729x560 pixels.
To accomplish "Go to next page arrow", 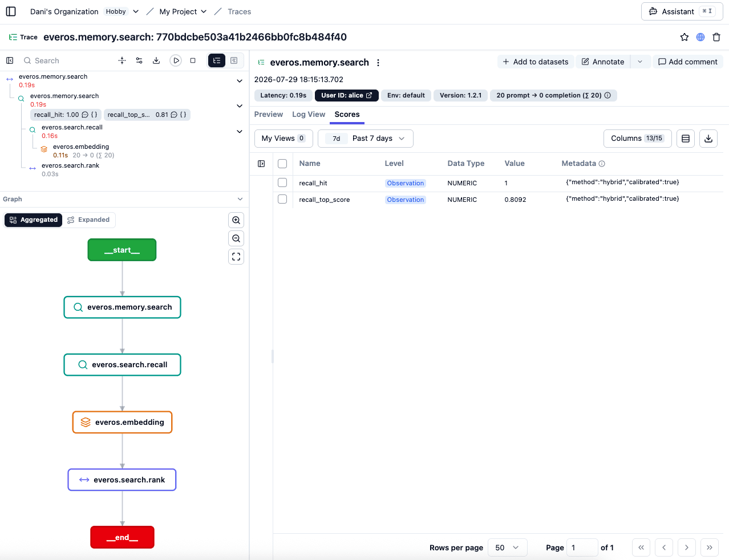I will tap(687, 547).
